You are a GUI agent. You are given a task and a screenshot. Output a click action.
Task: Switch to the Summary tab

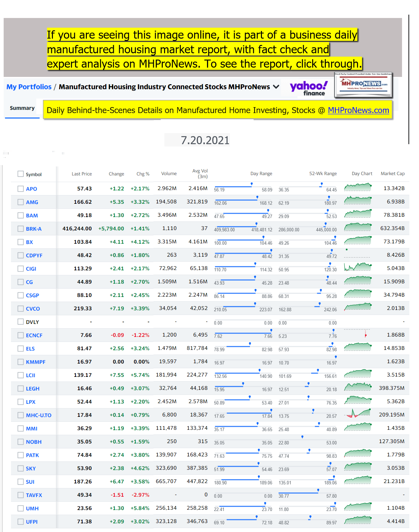tap(22, 108)
